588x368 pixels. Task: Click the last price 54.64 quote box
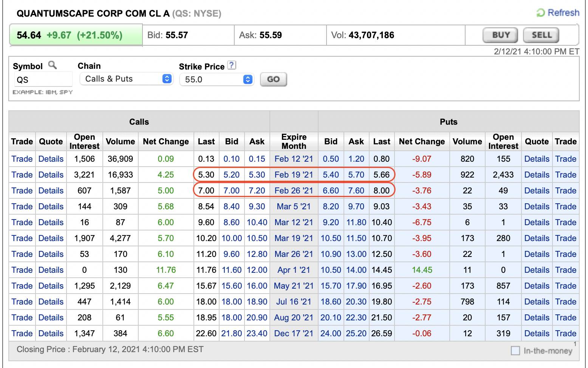point(76,35)
